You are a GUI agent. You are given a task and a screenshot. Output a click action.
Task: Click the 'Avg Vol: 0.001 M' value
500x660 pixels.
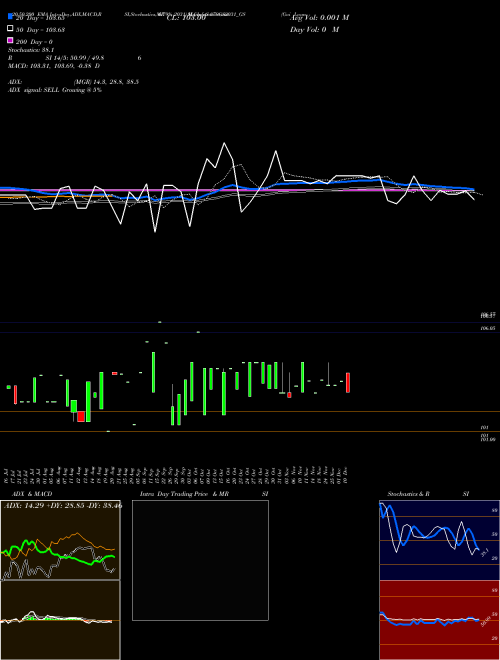(x=319, y=18)
